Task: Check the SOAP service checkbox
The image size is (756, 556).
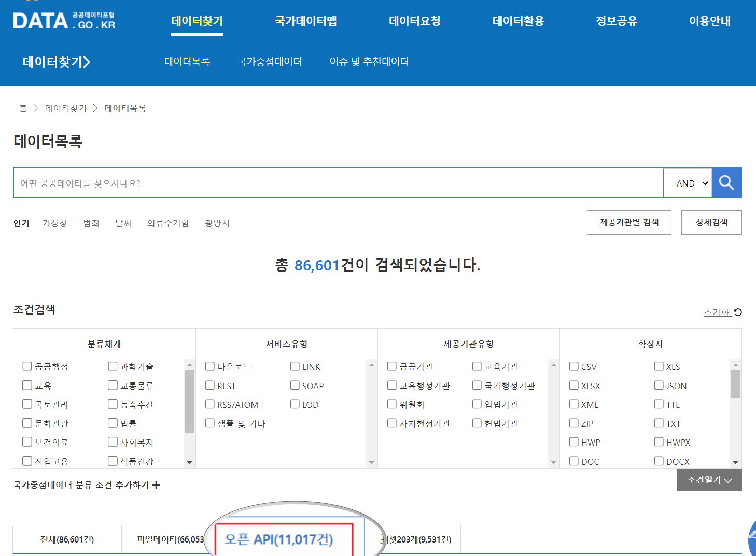Action: 295,385
